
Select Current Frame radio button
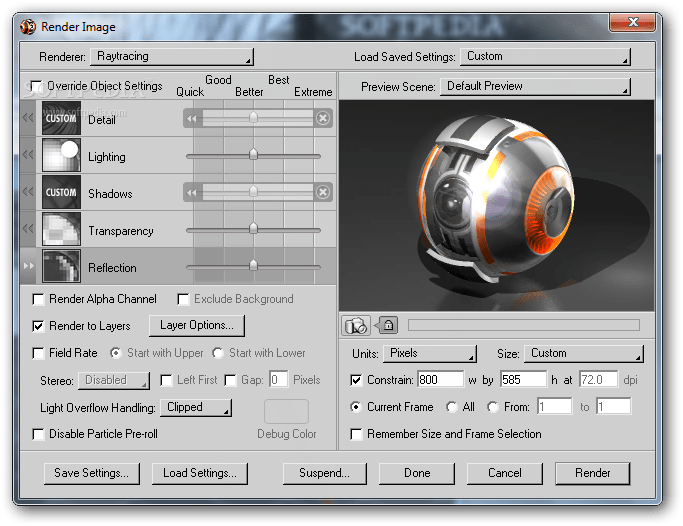click(356, 407)
